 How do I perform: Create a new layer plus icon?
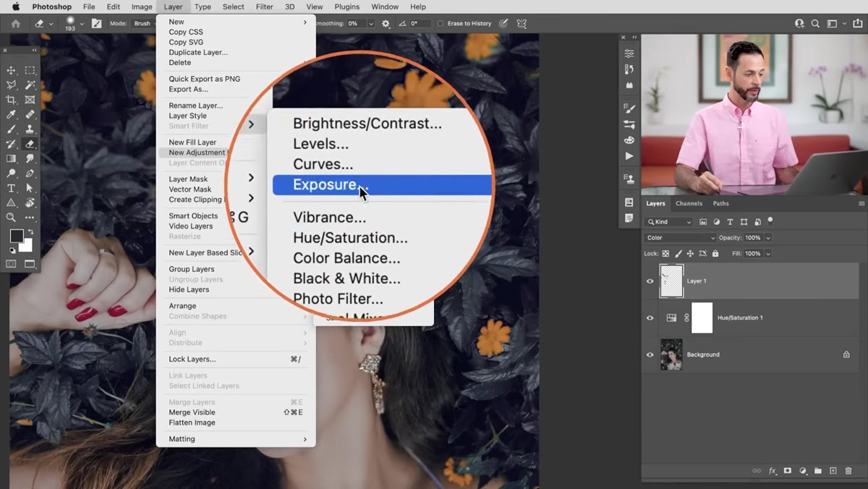coord(833,471)
